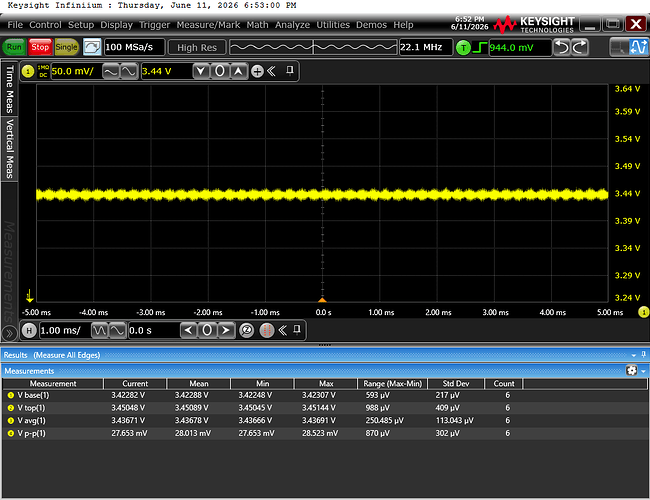Toggle channel 1 yellow button
Screen dimensions: 650x500
(28, 71)
